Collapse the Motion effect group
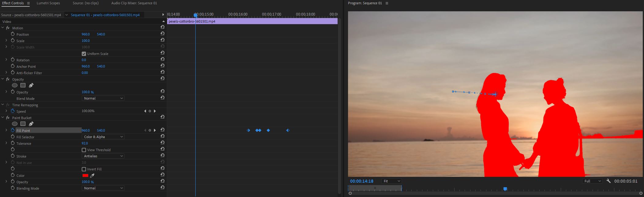644x197 pixels. (3, 28)
